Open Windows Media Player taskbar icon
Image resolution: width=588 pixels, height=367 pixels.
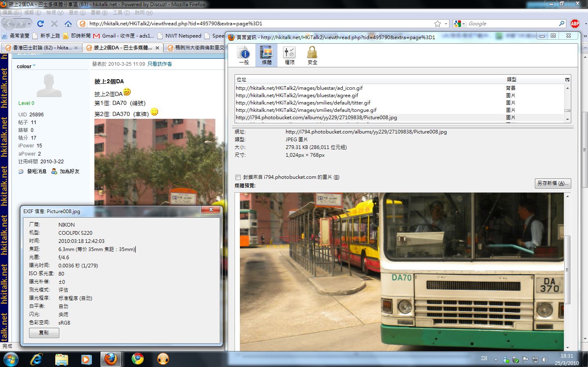86,359
